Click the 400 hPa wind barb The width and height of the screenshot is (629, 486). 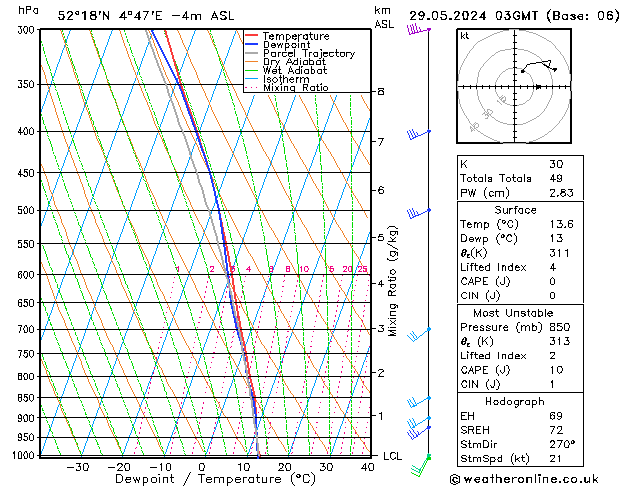point(419,134)
